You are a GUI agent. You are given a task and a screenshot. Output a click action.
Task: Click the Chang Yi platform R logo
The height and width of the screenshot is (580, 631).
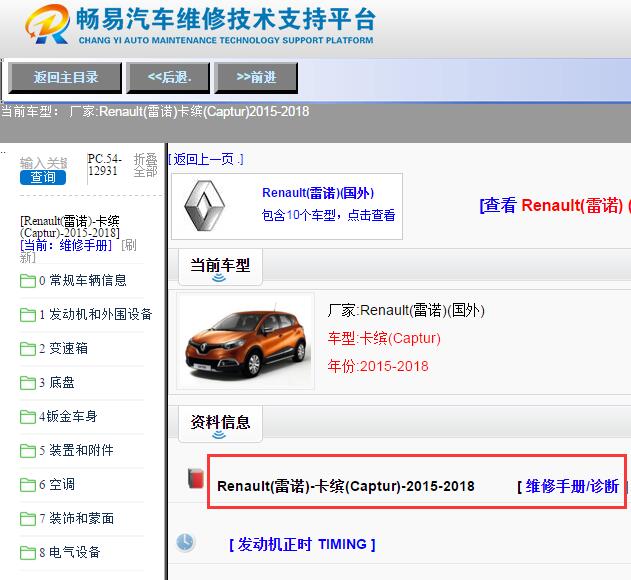47,25
